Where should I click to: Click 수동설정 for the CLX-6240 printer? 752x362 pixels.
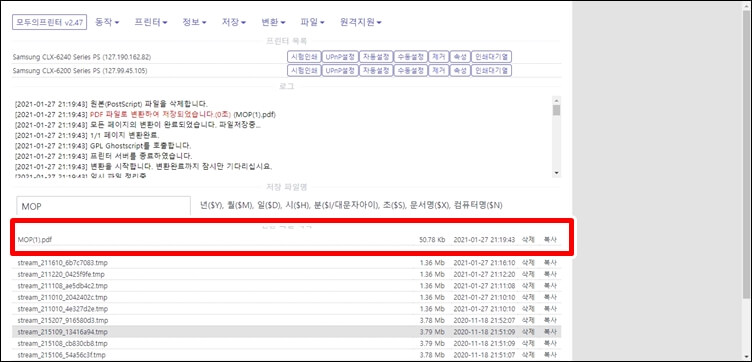coord(411,57)
